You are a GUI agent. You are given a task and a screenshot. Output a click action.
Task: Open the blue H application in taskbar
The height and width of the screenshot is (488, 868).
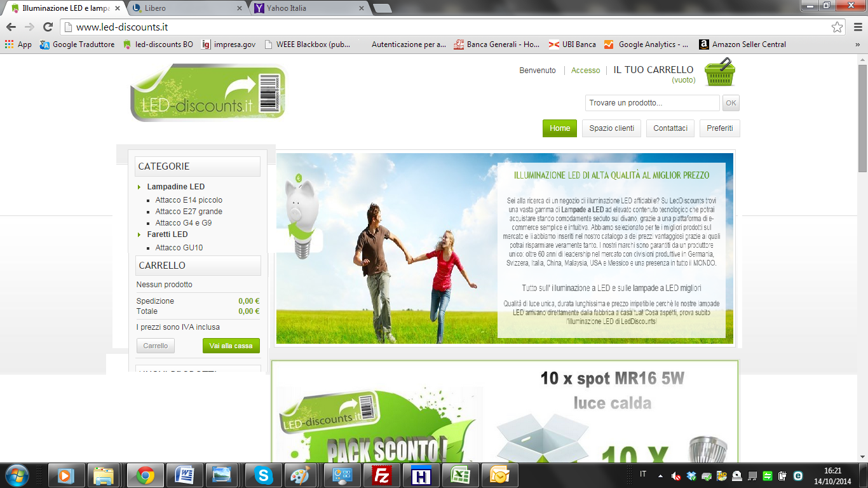click(x=421, y=475)
